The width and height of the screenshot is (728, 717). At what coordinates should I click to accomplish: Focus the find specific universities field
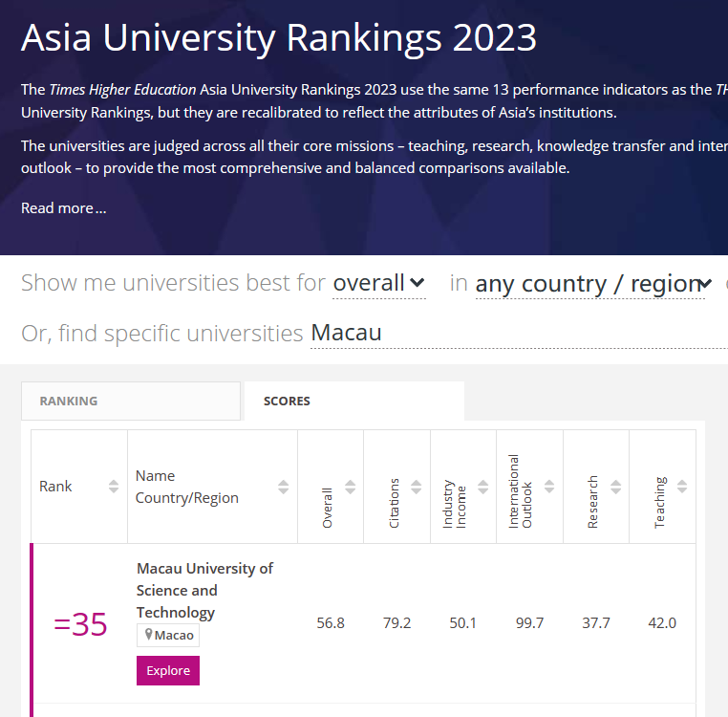(519, 334)
